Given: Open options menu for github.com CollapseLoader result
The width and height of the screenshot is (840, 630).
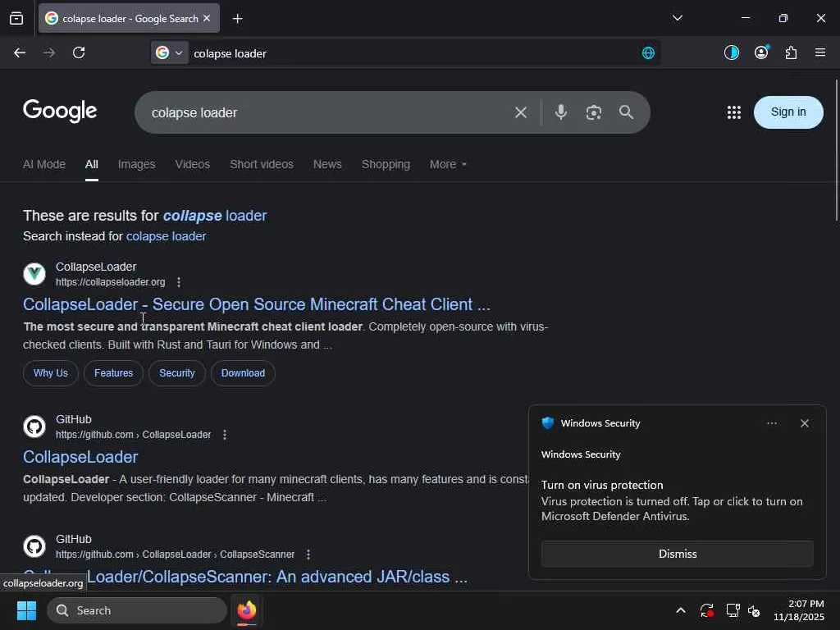Looking at the screenshot, I should click(x=225, y=435).
